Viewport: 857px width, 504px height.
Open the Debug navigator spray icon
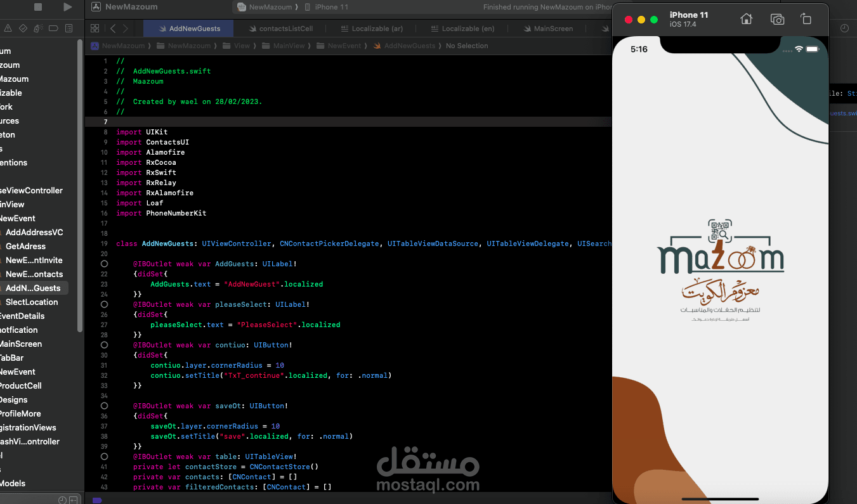coord(39,29)
